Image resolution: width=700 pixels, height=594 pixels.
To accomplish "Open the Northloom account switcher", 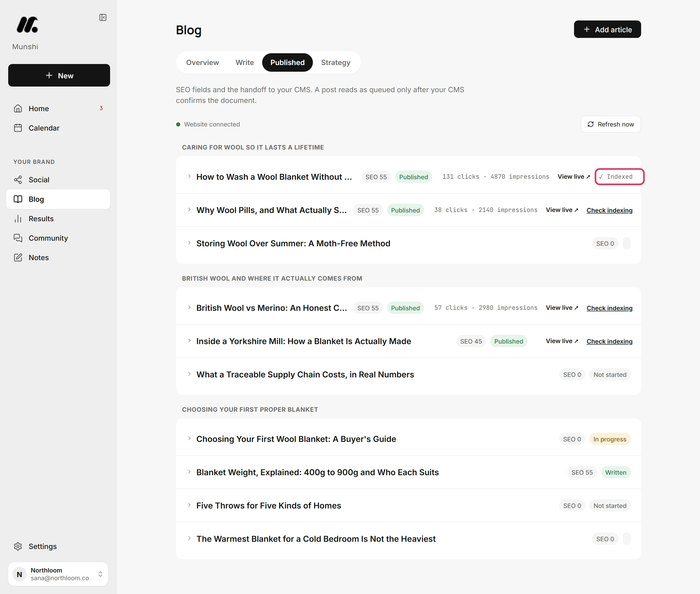I will (x=58, y=575).
